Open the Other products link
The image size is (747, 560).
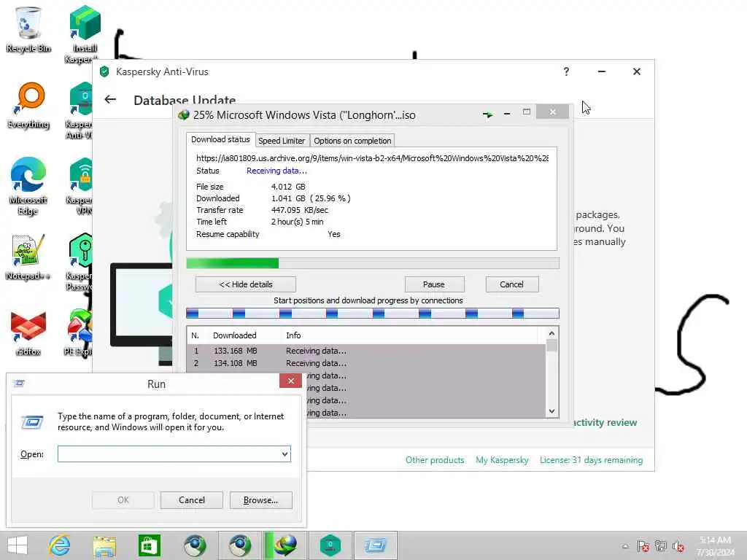pyautogui.click(x=435, y=460)
